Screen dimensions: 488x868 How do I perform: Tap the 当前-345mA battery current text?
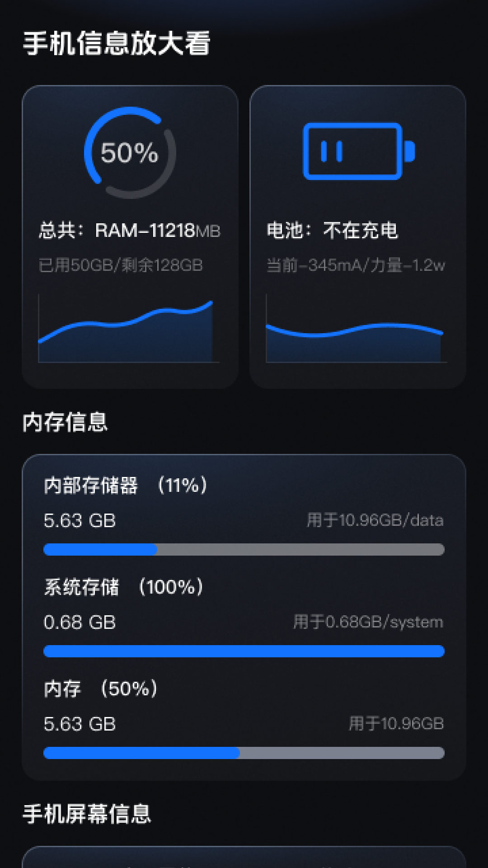(x=356, y=265)
